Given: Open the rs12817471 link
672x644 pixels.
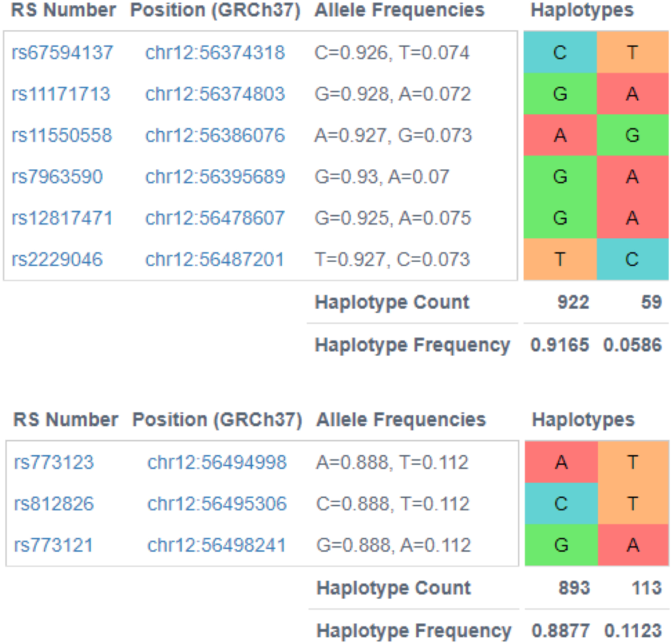Looking at the screenshot, I should coord(62,218).
